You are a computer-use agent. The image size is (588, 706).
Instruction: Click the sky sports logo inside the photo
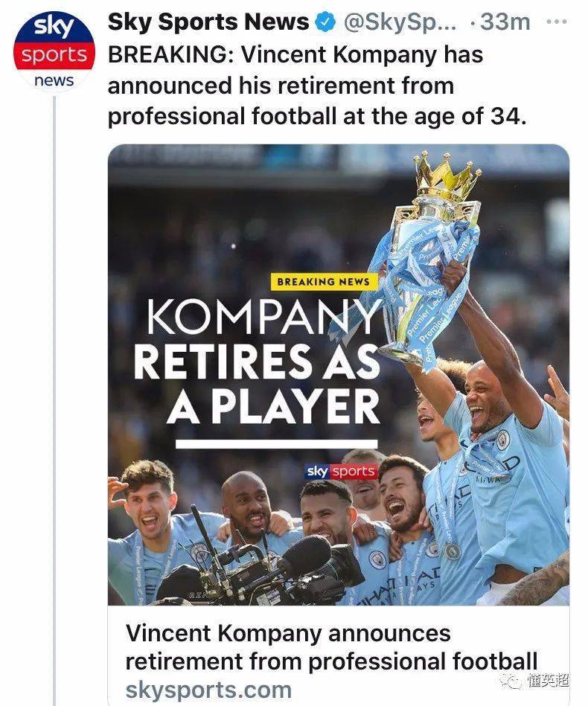342,472
